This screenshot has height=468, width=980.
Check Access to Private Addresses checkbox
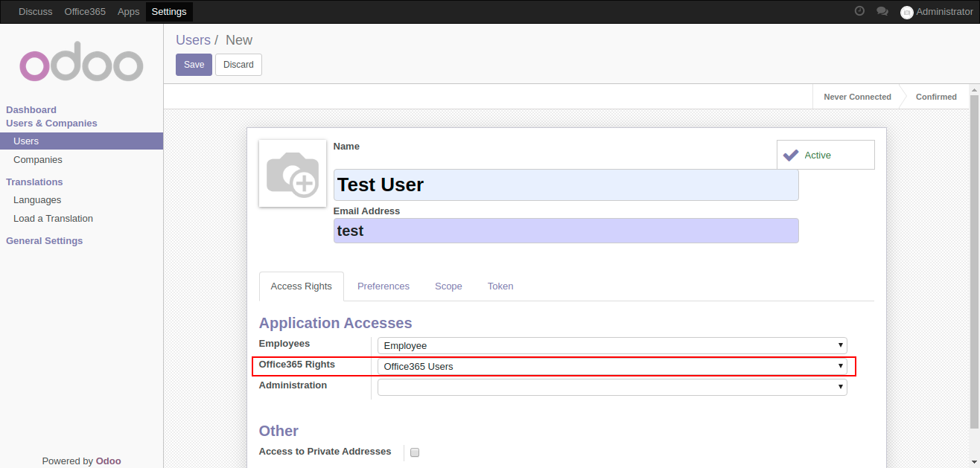415,452
